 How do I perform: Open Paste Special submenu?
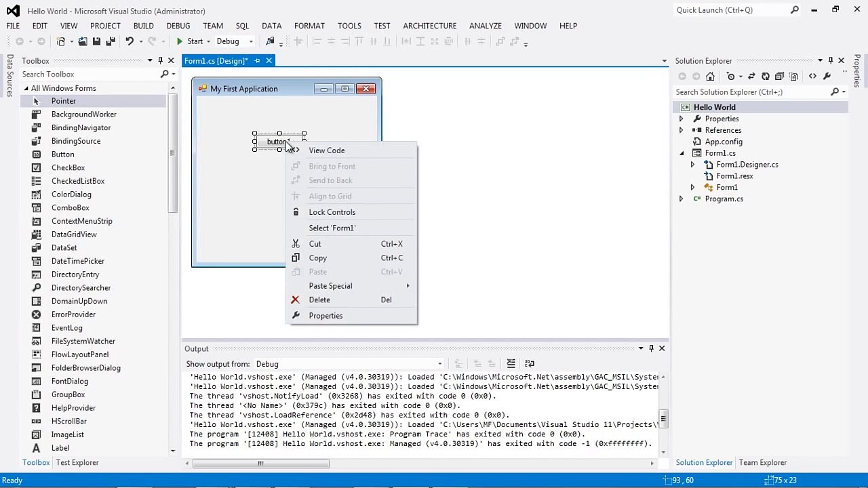coord(352,286)
